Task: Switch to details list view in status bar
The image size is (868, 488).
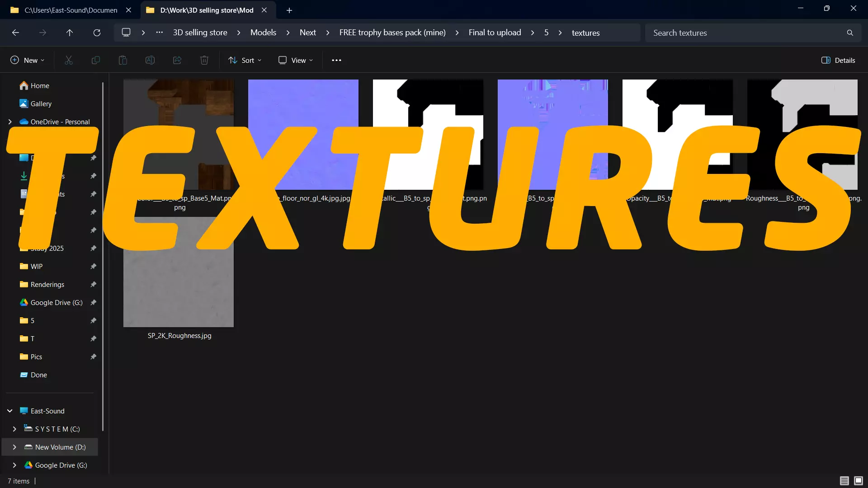Action: pyautogui.click(x=844, y=481)
